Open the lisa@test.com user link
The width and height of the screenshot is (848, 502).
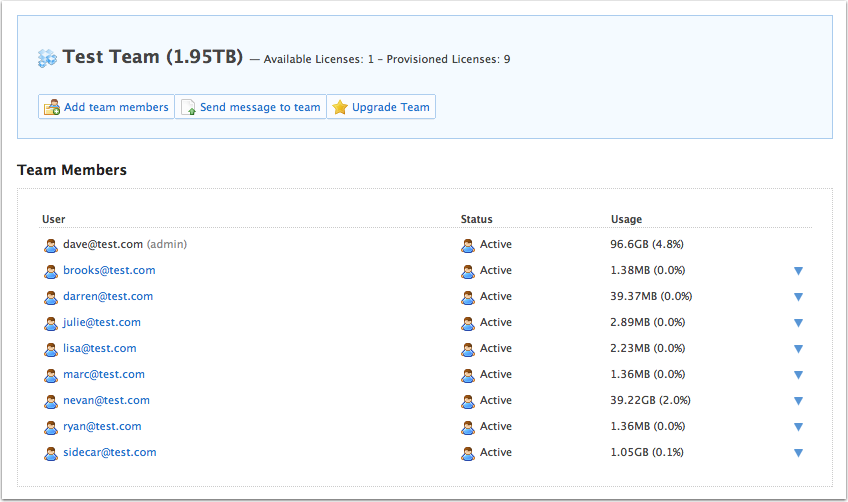[x=100, y=348]
